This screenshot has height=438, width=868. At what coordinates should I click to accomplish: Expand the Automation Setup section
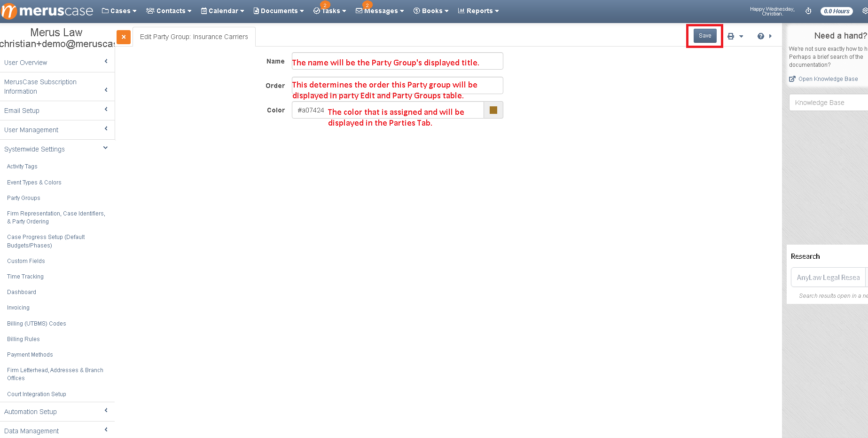tap(57, 412)
